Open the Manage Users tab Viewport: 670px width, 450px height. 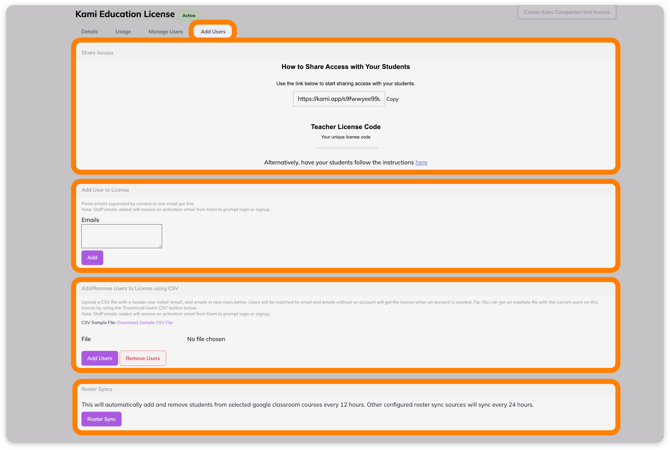165,32
